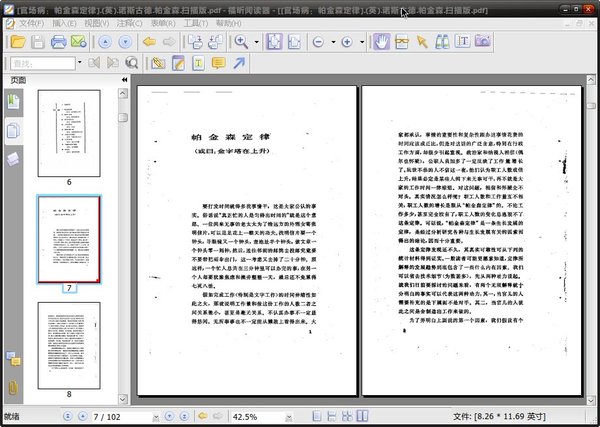Screen dimensions: 600x427
Task: Click the magnifier search icon beside find arrows
Action: coord(132,62)
